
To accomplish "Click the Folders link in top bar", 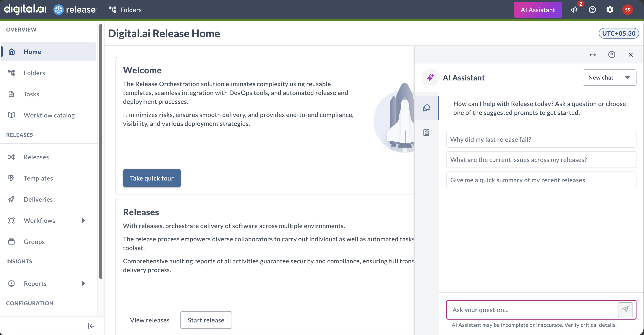I will (x=131, y=10).
